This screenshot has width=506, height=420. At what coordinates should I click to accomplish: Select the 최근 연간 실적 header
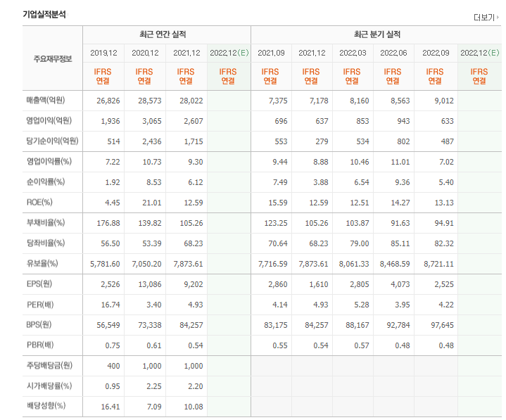pos(163,34)
